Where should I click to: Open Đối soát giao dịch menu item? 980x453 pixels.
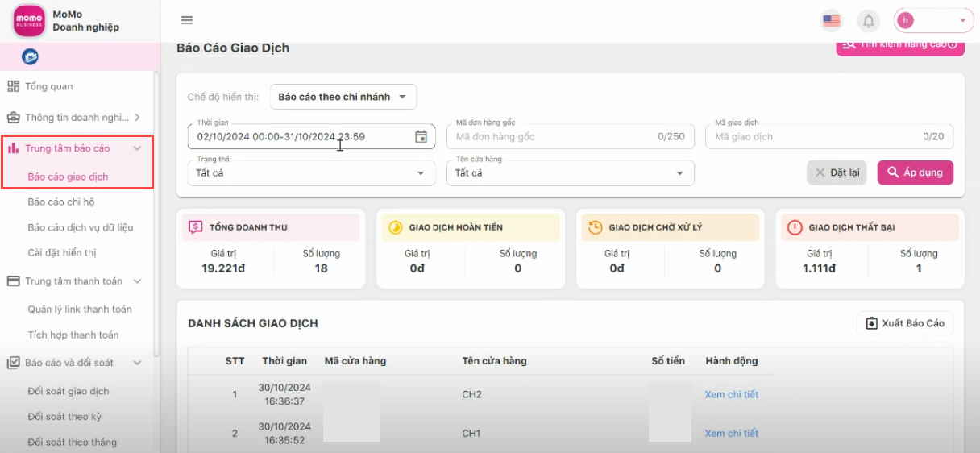click(69, 392)
